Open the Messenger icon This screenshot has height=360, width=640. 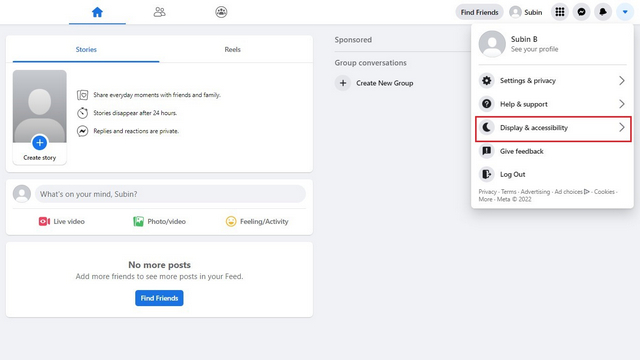click(582, 12)
